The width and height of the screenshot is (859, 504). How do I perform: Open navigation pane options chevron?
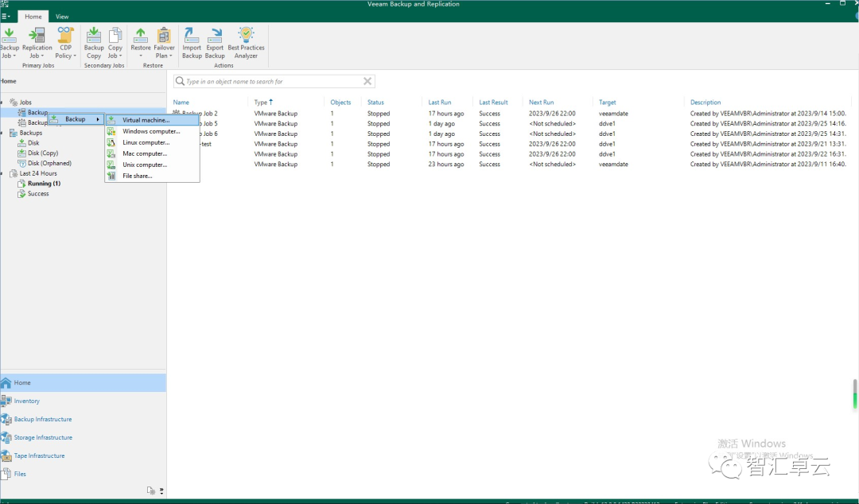click(161, 490)
